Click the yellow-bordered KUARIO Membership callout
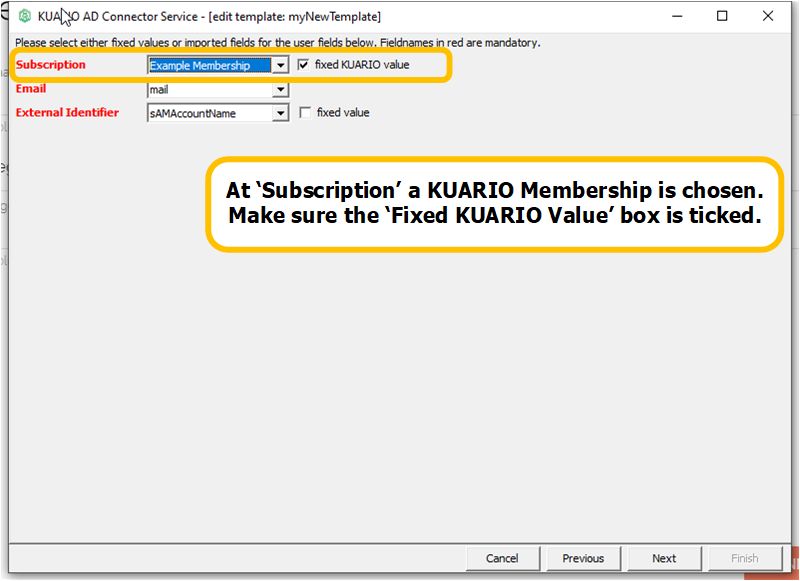 (x=495, y=203)
